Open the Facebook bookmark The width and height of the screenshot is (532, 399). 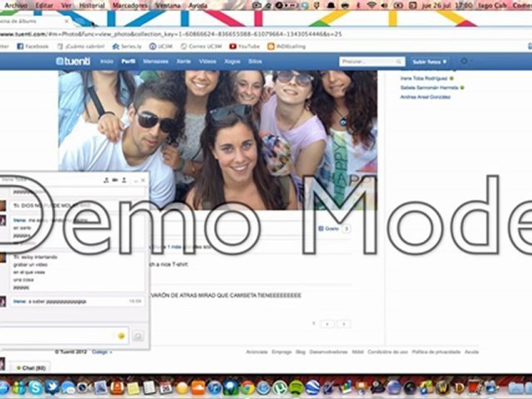point(33,47)
